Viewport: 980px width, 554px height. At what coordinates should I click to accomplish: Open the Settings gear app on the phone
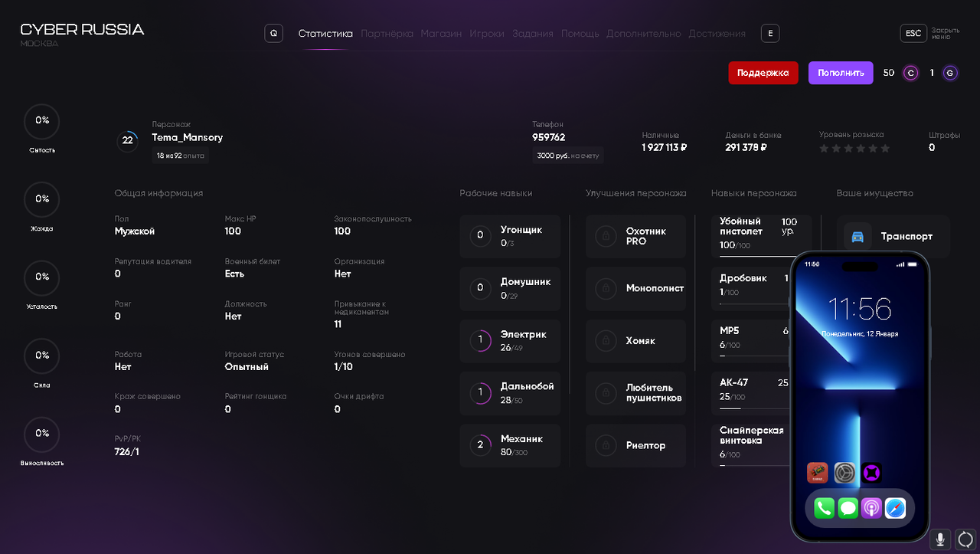pyautogui.click(x=844, y=473)
